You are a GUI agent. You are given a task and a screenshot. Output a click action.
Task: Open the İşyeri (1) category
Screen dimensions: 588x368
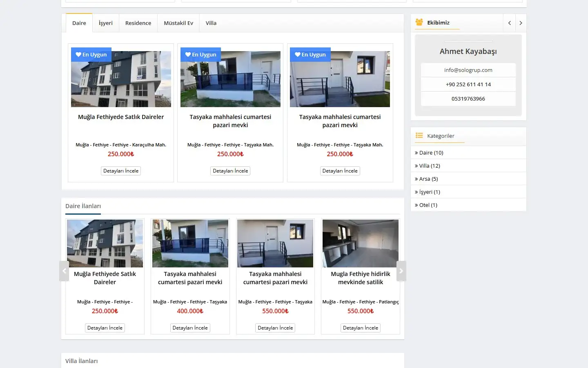pos(430,192)
